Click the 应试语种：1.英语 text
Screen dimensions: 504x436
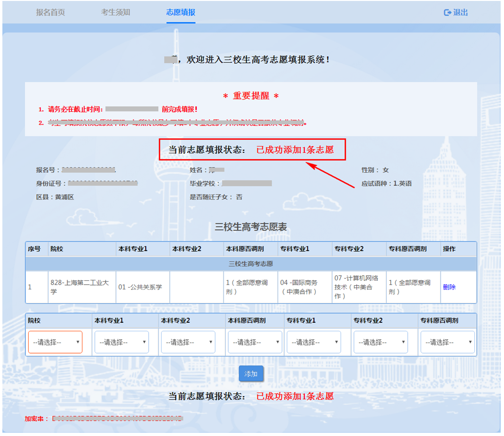(387, 184)
